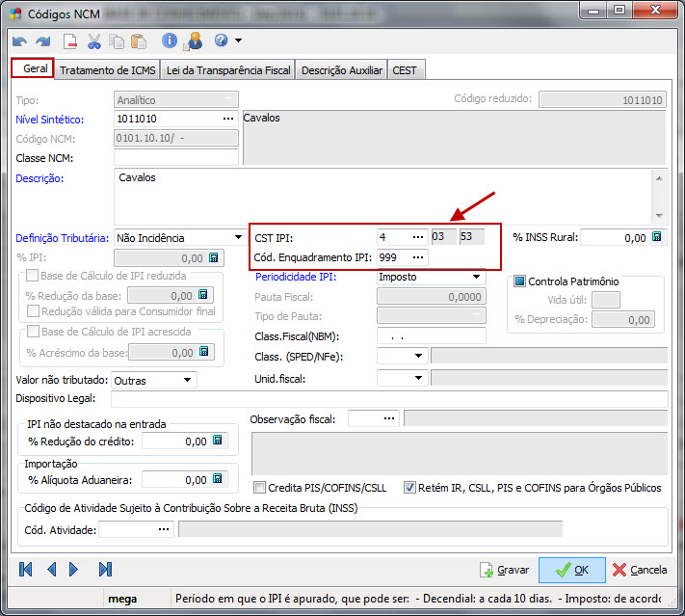The height and width of the screenshot is (616, 685).
Task: Expand Definição Tributária dropdown
Action: pyautogui.click(x=238, y=237)
